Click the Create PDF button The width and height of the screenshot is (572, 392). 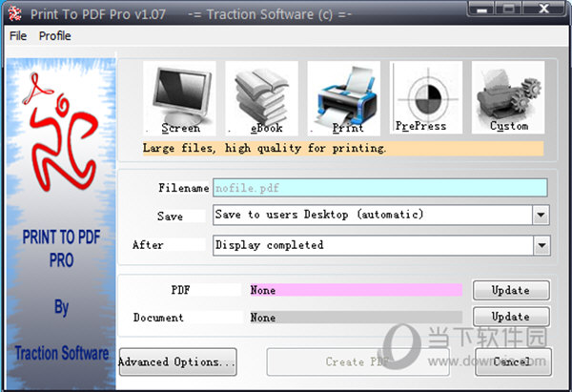[x=357, y=362]
